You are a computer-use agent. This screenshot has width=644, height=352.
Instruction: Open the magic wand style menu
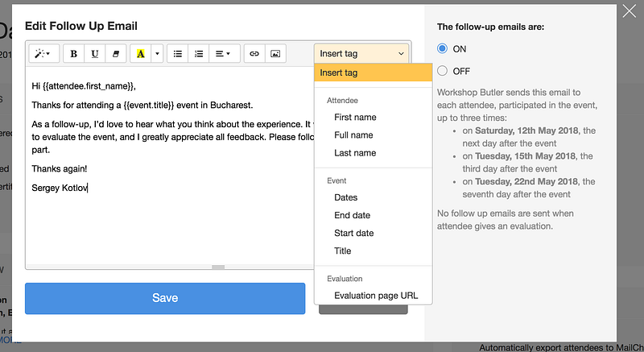44,54
